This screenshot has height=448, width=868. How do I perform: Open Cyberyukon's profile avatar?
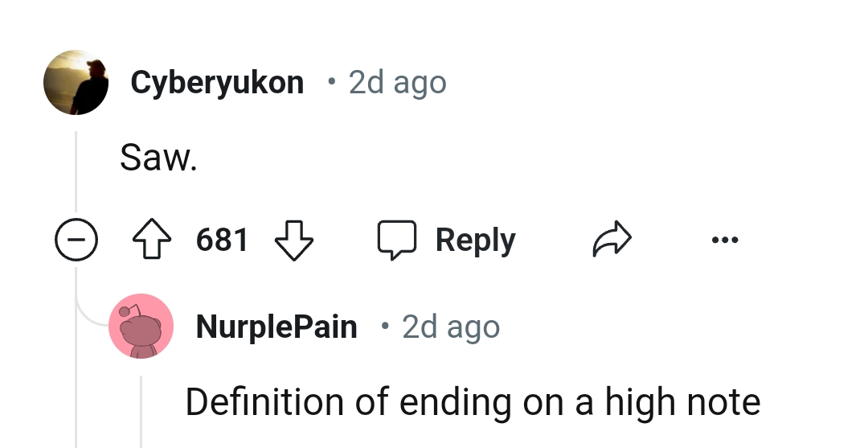(76, 82)
